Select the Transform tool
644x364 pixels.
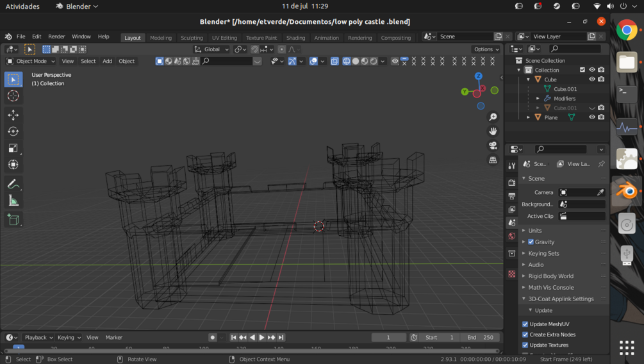13,164
